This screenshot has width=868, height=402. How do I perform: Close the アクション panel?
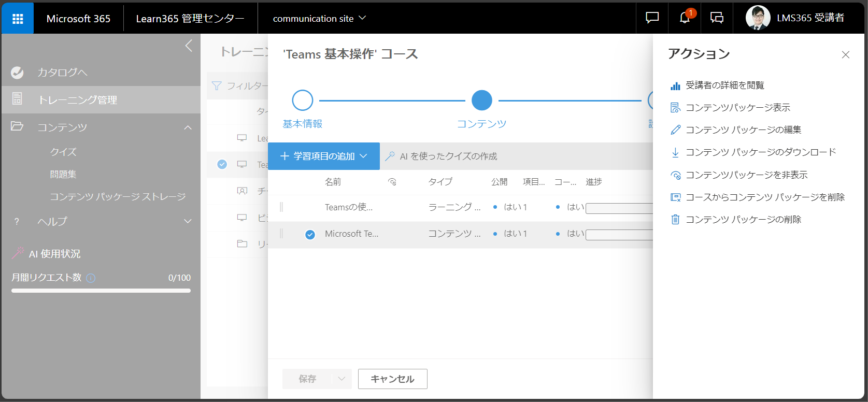846,54
